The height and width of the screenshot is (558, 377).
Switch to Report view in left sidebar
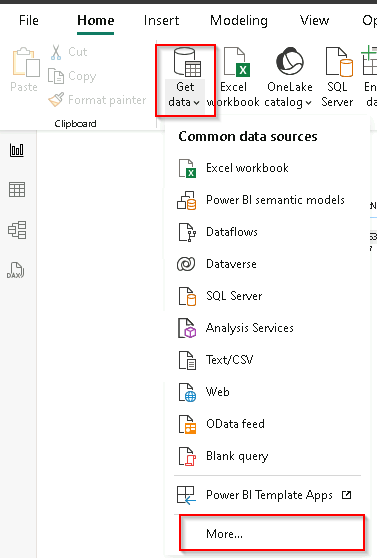(17, 150)
